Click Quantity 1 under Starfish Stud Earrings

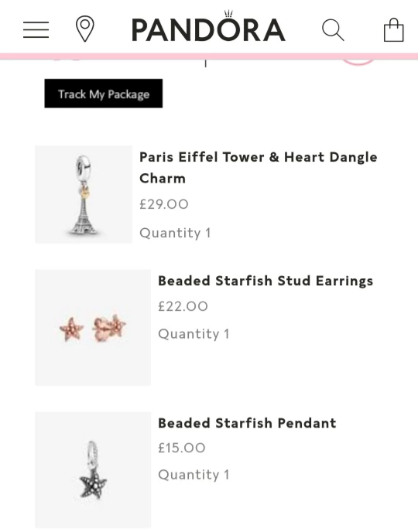[x=194, y=334]
